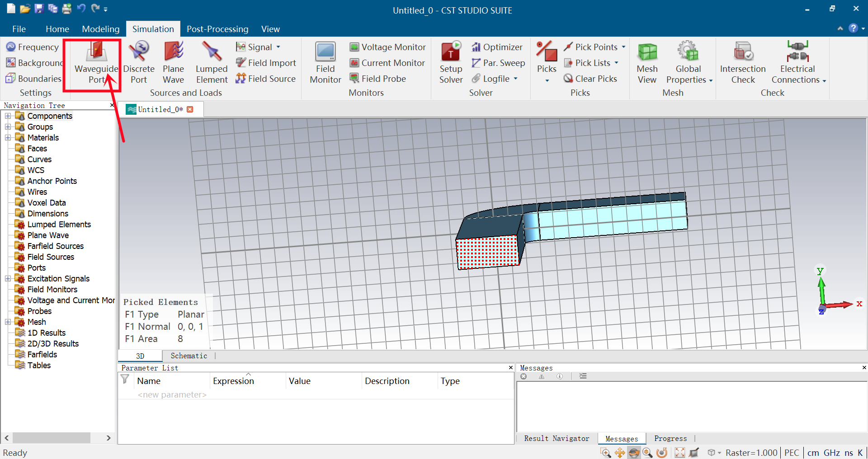Image resolution: width=868 pixels, height=459 pixels.
Task: Close the Untitled_0 document tab
Action: (190, 109)
